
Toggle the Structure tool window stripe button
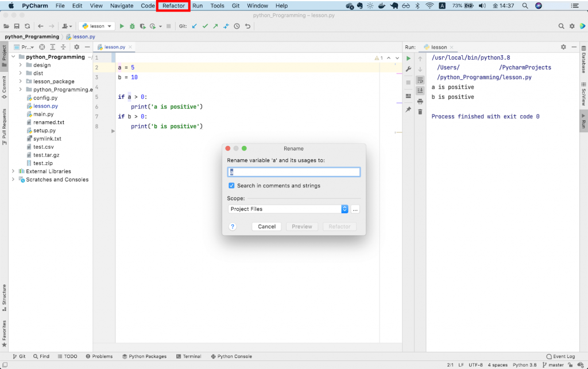pyautogui.click(x=4, y=298)
